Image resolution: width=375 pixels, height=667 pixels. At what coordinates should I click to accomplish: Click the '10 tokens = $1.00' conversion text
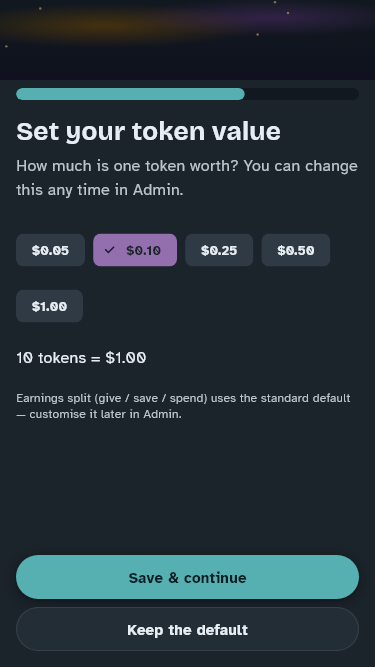(x=81, y=358)
